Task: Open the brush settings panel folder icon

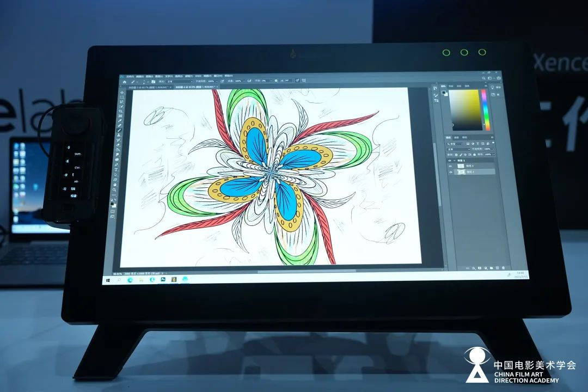Action: (154, 82)
